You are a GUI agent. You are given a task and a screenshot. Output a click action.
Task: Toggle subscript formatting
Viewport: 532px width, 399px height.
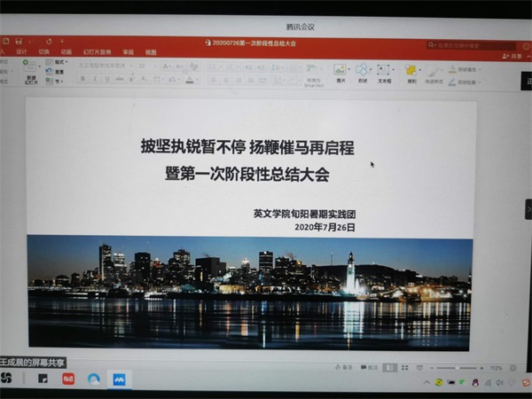[144, 79]
